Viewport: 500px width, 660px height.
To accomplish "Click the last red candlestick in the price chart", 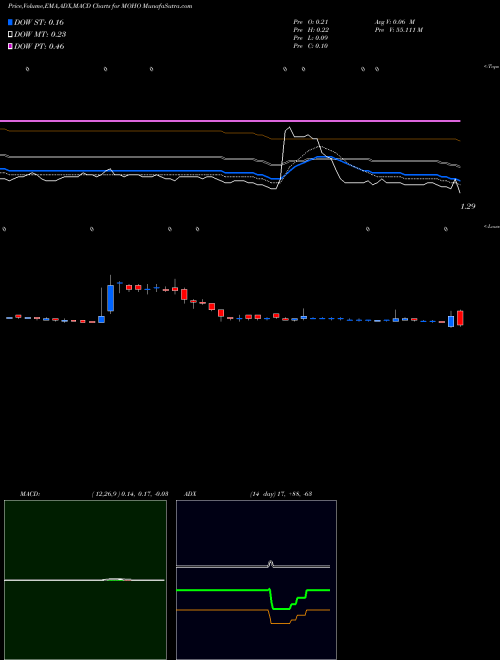I will [x=460, y=318].
